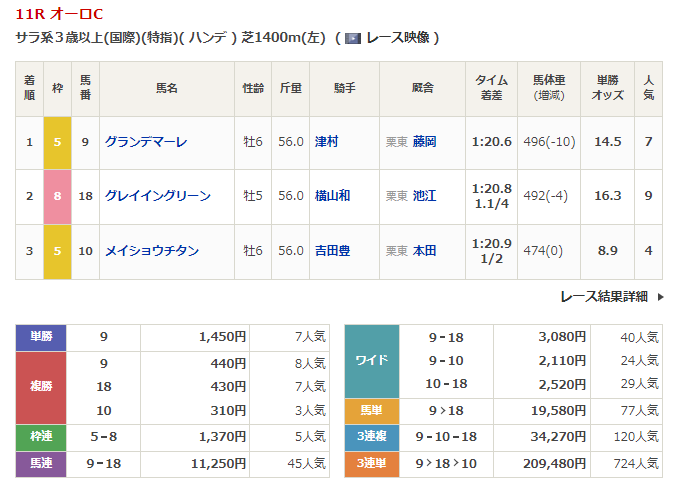Viewport: 678px width, 486px height.
Task: Select trainer 本田 link
Action: pos(424,251)
